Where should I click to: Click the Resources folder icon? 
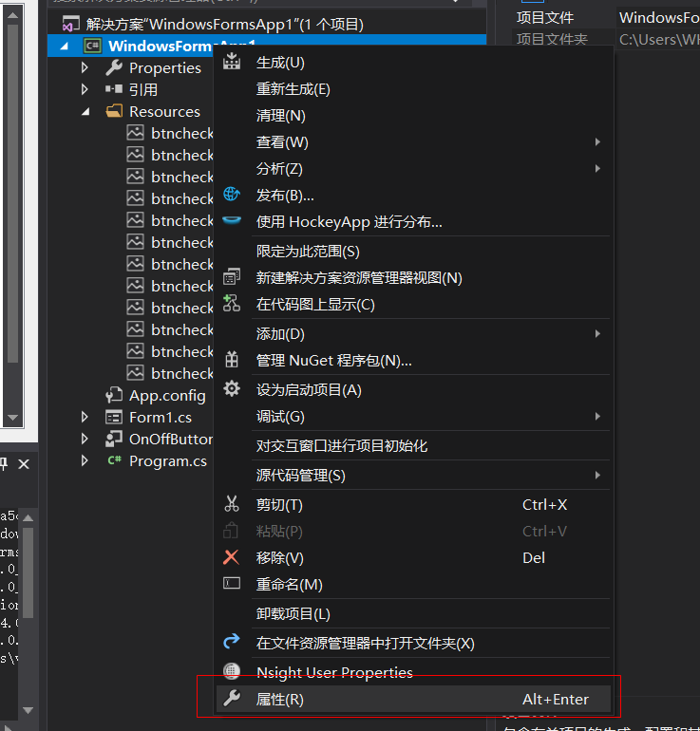(x=114, y=111)
